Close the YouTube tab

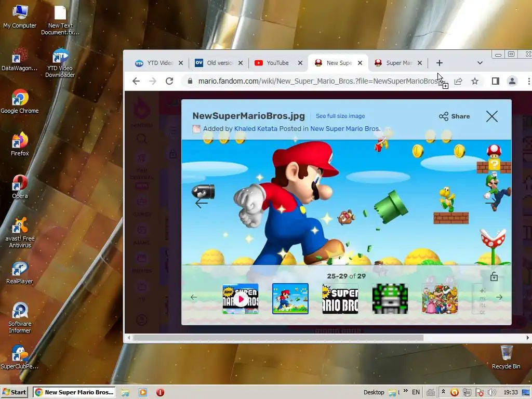[300, 63]
